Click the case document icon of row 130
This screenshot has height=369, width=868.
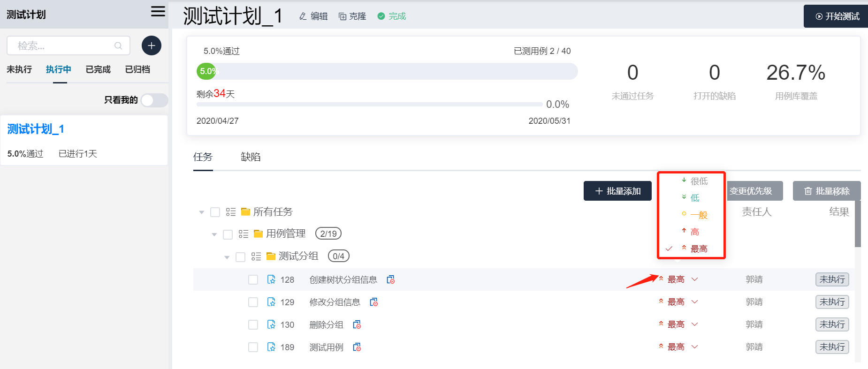[271, 324]
